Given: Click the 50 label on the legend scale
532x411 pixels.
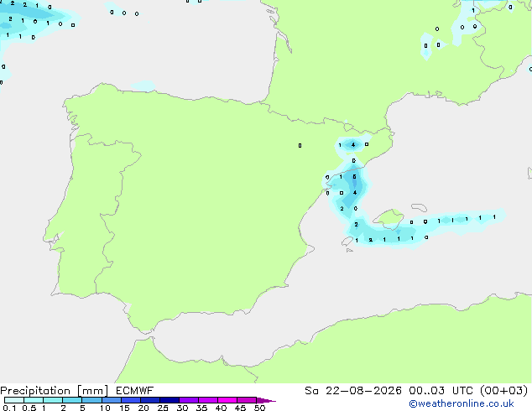Looking at the screenshot, I should click(x=259, y=408).
